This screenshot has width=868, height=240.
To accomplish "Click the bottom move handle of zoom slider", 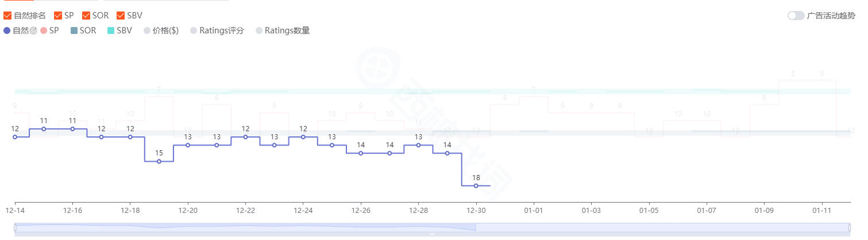I will [x=432, y=234].
